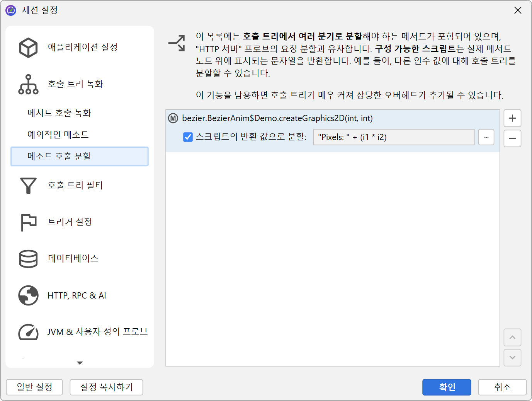Screen dimensions: 532x401
Task: Click the funnel icon for 호출 트리 필터
Action: click(28, 186)
